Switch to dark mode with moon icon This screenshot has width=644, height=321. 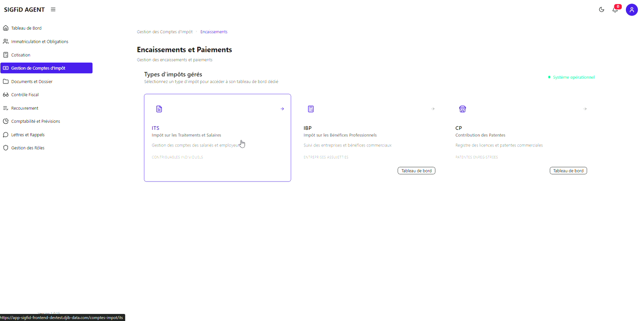(x=601, y=10)
